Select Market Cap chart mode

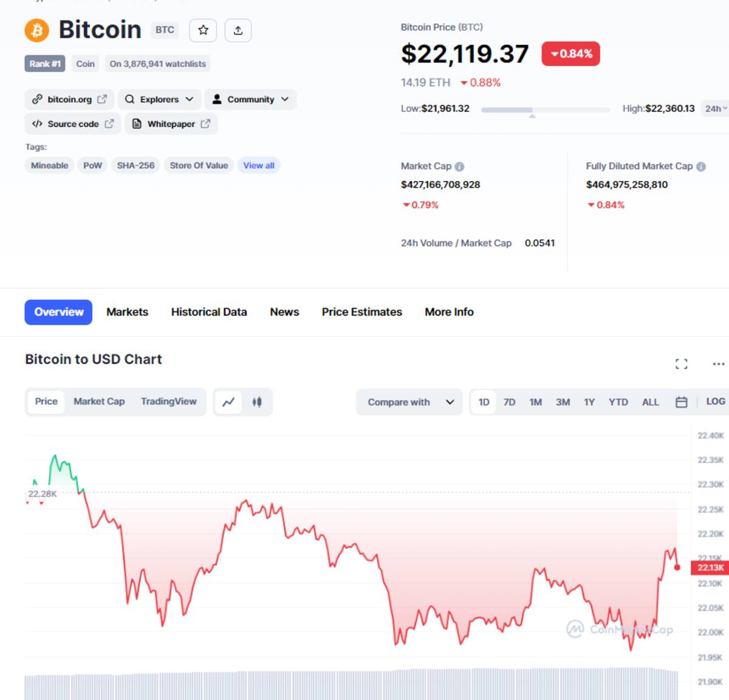point(99,401)
